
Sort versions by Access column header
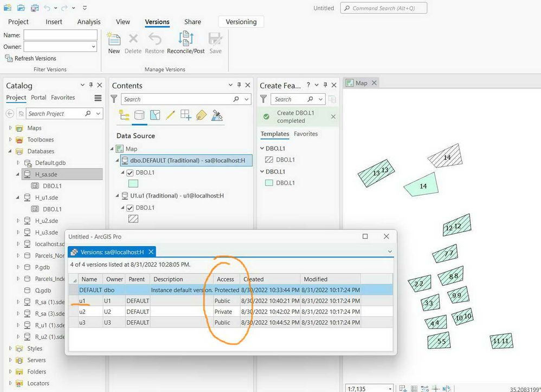point(226,279)
